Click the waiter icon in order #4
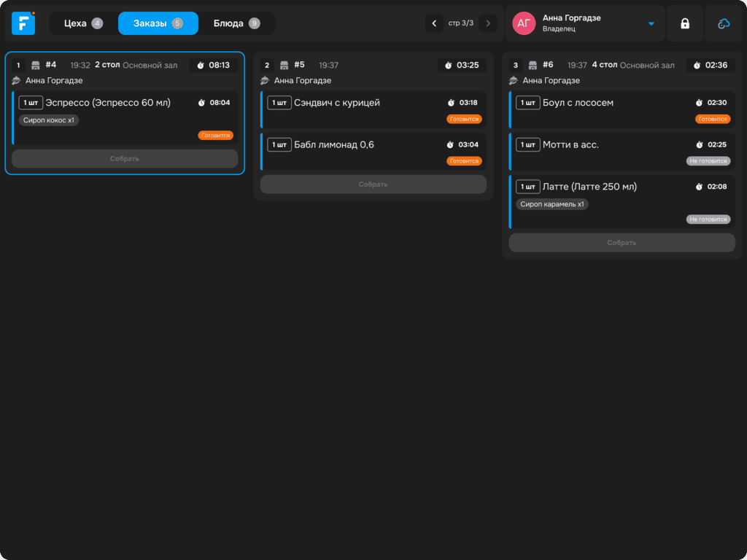Screen dimensions: 747x560 (x=16, y=80)
